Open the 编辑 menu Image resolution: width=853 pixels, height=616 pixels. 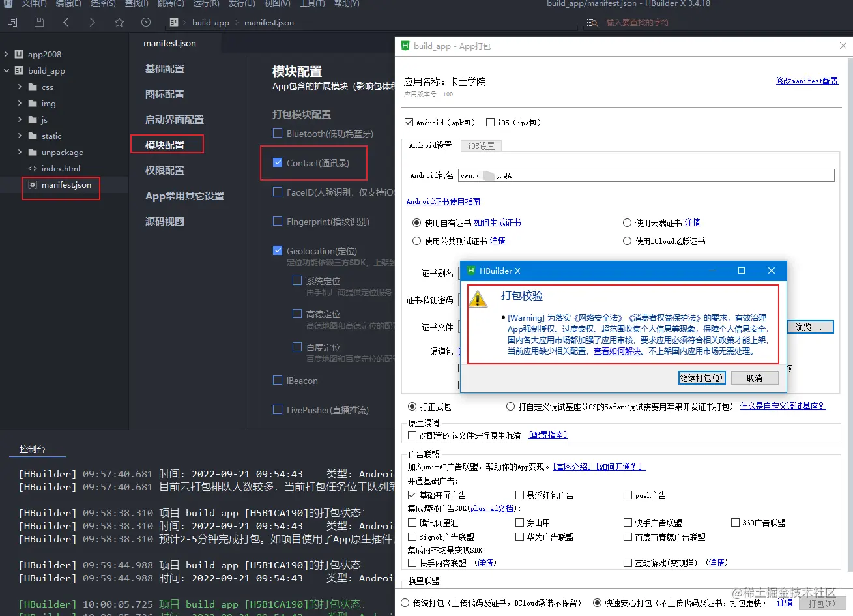(68, 3)
